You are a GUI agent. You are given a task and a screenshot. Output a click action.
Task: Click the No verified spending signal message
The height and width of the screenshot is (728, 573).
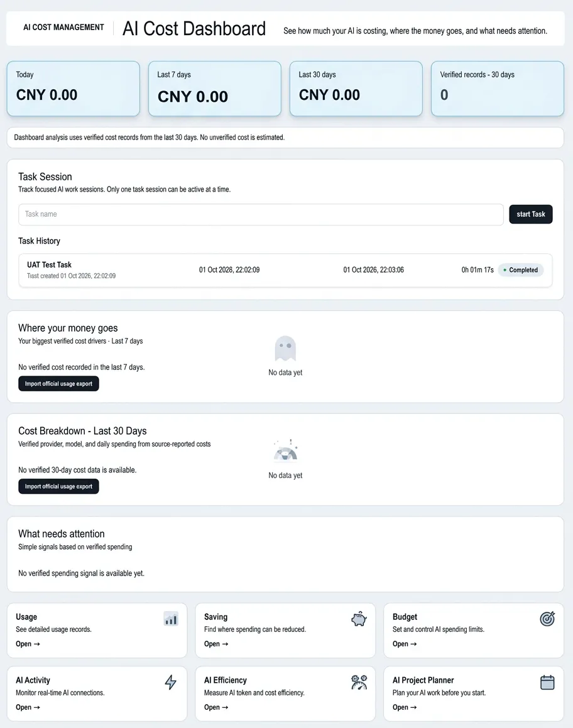[81, 573]
